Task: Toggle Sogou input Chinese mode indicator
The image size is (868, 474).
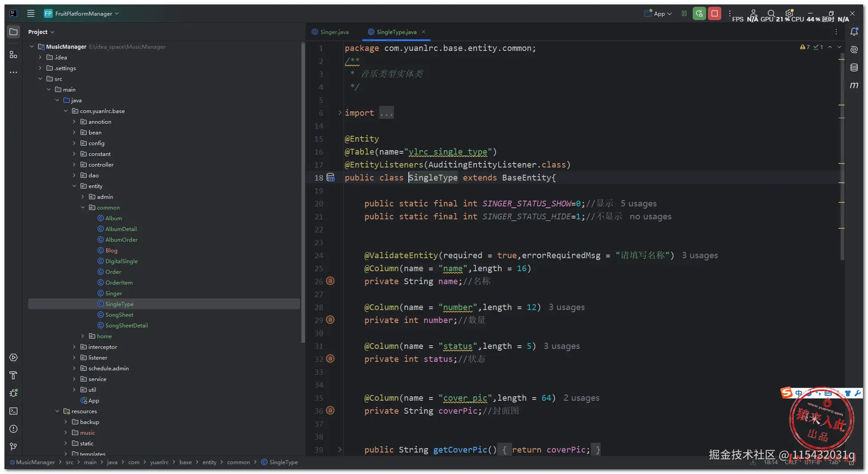Action: (798, 393)
